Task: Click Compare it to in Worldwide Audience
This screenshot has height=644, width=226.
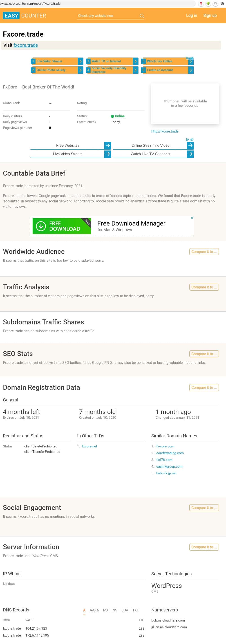Action: [204, 252]
